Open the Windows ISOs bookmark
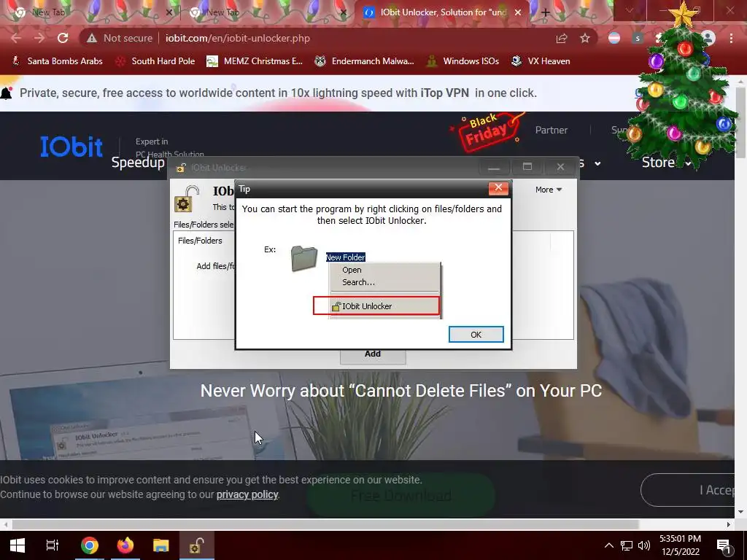This screenshot has width=747, height=560. point(462,61)
